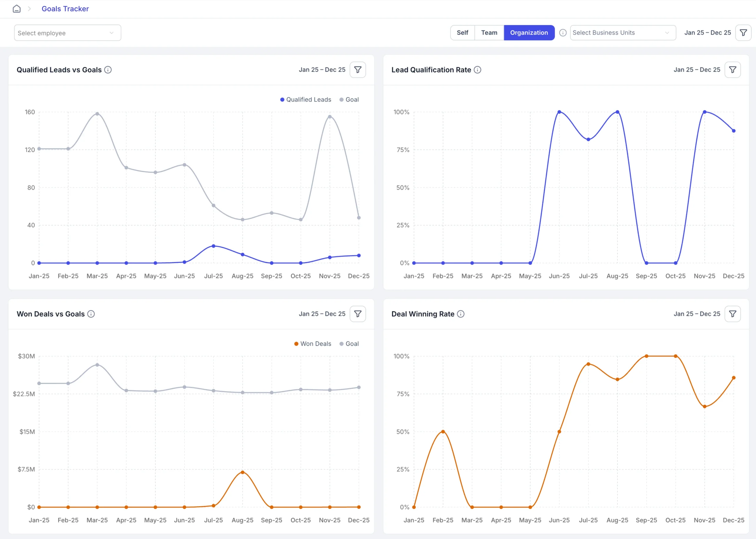Open the global date filter funnel icon
This screenshot has height=539, width=756.
[x=743, y=33]
